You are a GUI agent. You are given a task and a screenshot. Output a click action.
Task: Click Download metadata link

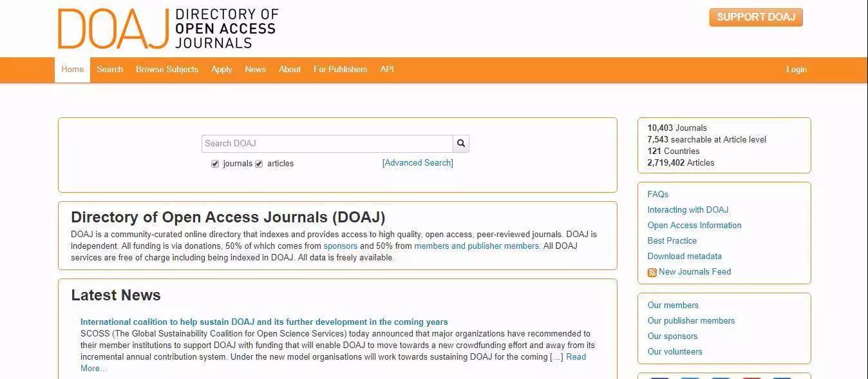pyautogui.click(x=684, y=256)
